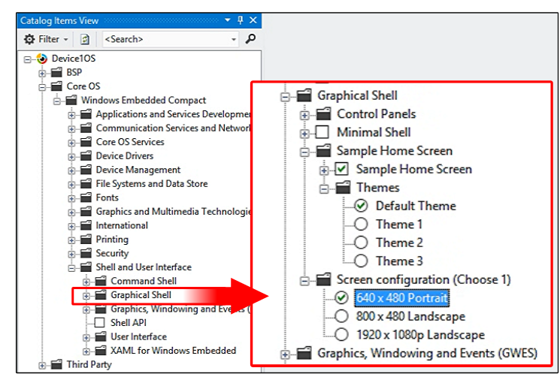Screen dimensions: 560x392
Task: Click the Core OS folder icon
Action: [56, 86]
